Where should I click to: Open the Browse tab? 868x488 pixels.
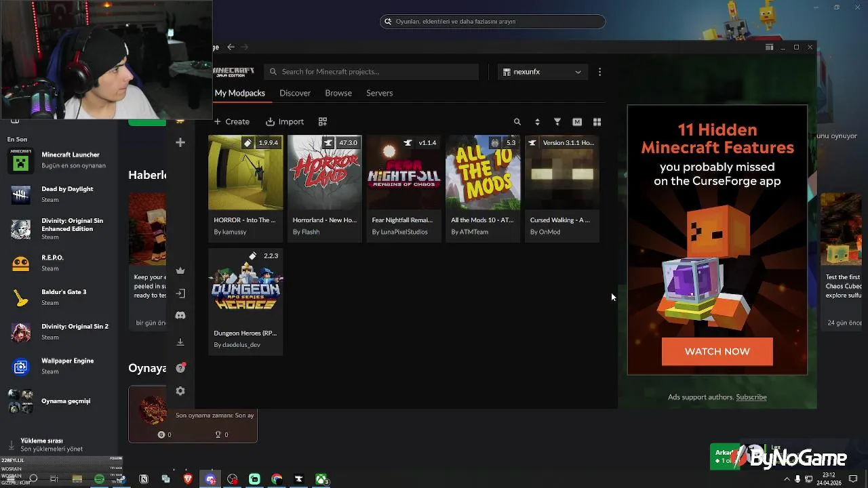click(338, 93)
